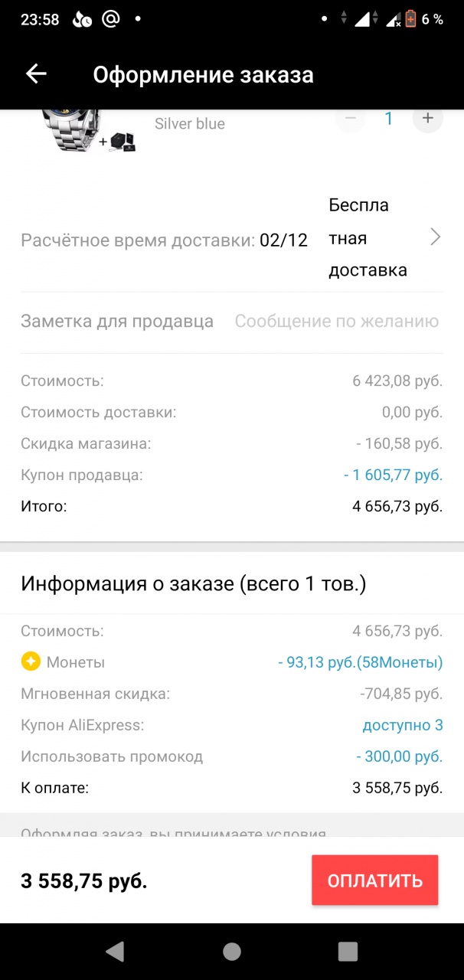464x980 pixels.
Task: Tap the free delivery text
Action: tap(368, 237)
